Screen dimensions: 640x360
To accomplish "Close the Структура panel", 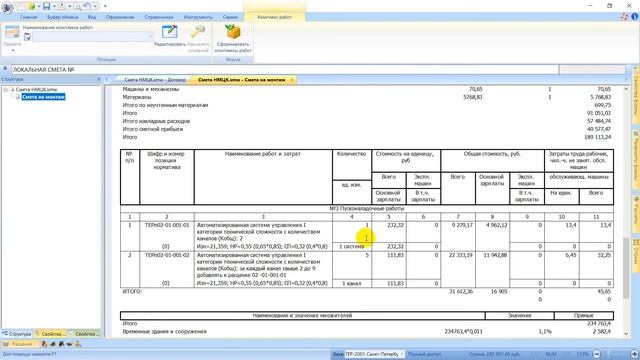I will point(98,80).
